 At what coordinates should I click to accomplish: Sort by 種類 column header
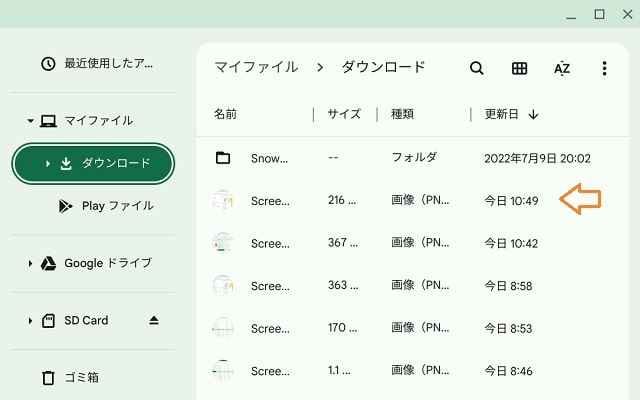click(x=402, y=114)
